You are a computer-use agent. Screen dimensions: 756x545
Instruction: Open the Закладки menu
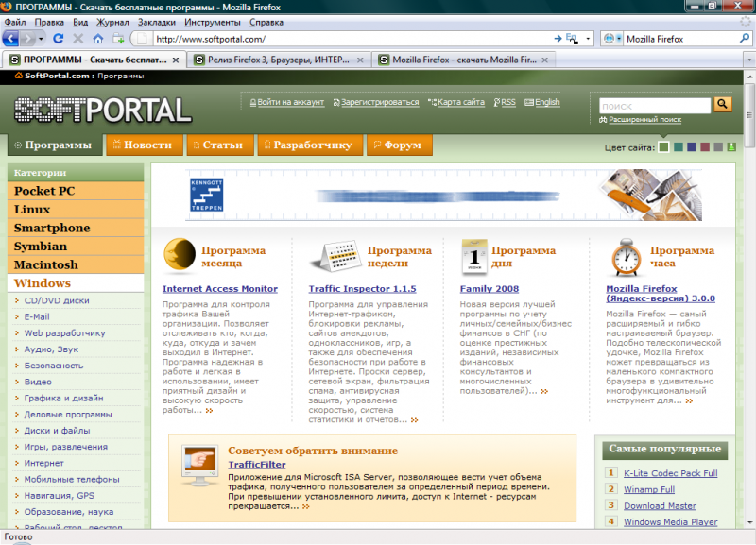(x=157, y=22)
